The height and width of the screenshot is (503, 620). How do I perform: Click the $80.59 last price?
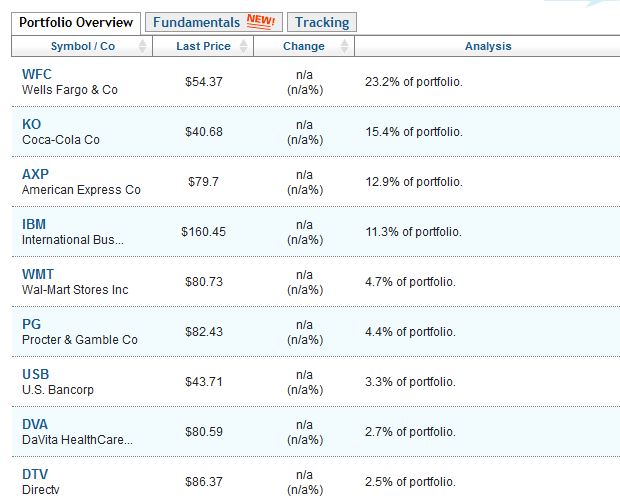tap(204, 432)
